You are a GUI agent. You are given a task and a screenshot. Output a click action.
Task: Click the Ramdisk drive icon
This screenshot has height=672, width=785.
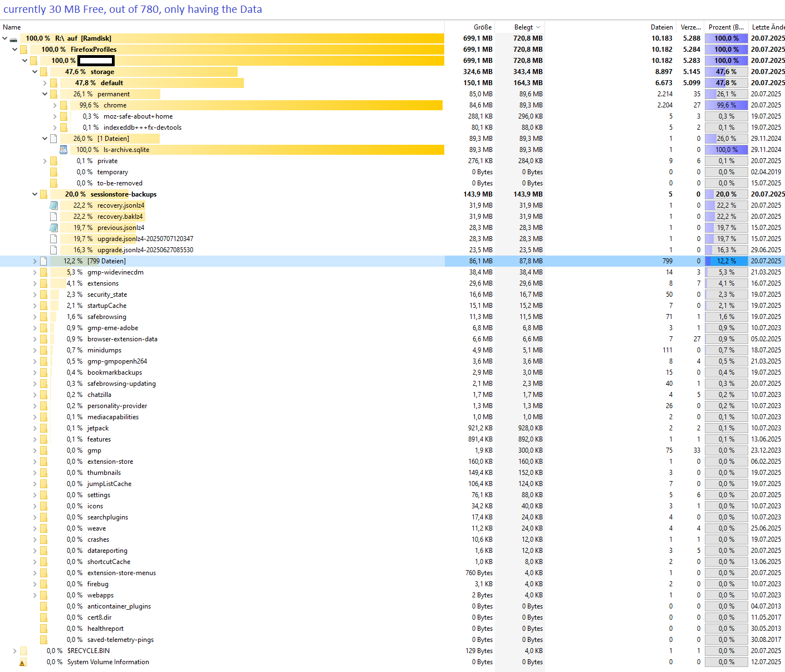[x=13, y=39]
